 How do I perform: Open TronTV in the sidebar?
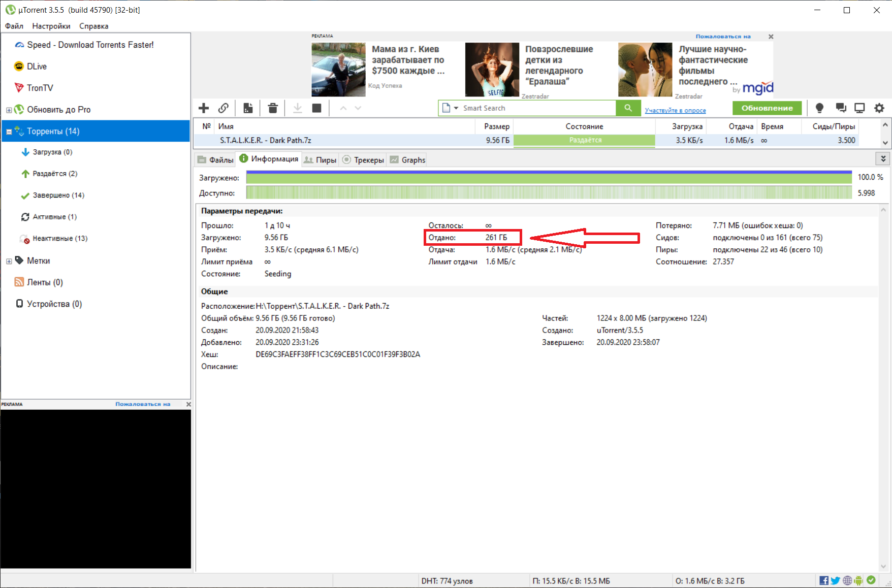40,88
